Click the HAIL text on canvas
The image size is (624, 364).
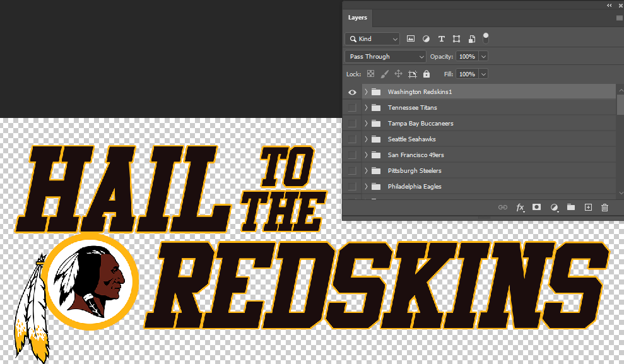click(124, 189)
